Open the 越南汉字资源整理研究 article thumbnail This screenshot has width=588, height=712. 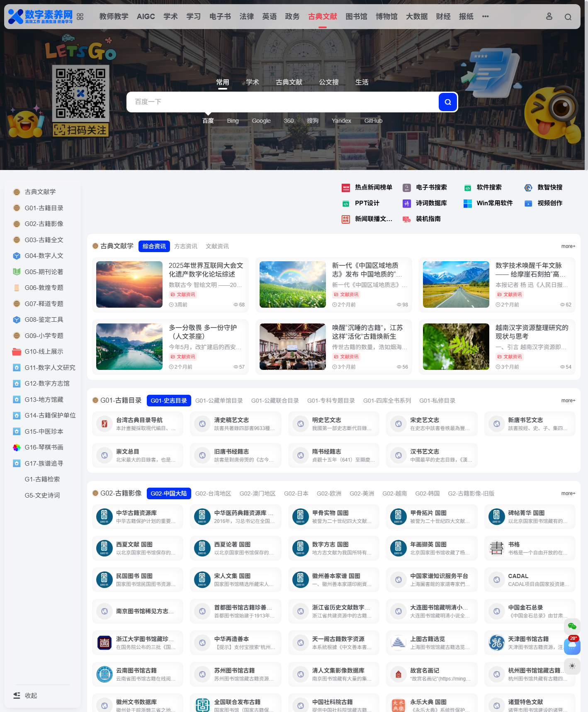(x=456, y=347)
